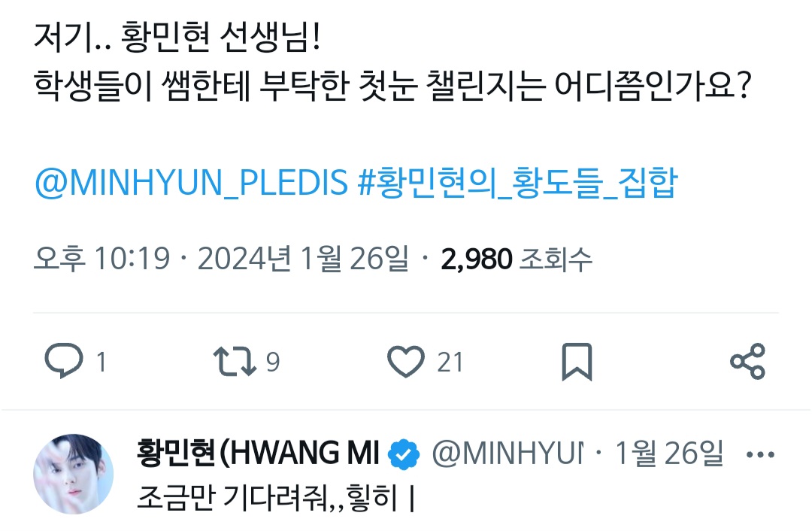The height and width of the screenshot is (531, 812).
Task: Open the 황민현(HWANG MI display name profile
Action: tap(259, 454)
